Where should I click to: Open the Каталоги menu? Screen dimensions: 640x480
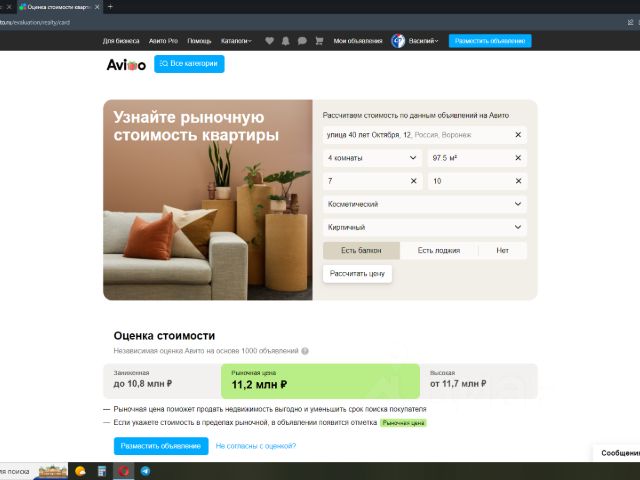(236, 41)
